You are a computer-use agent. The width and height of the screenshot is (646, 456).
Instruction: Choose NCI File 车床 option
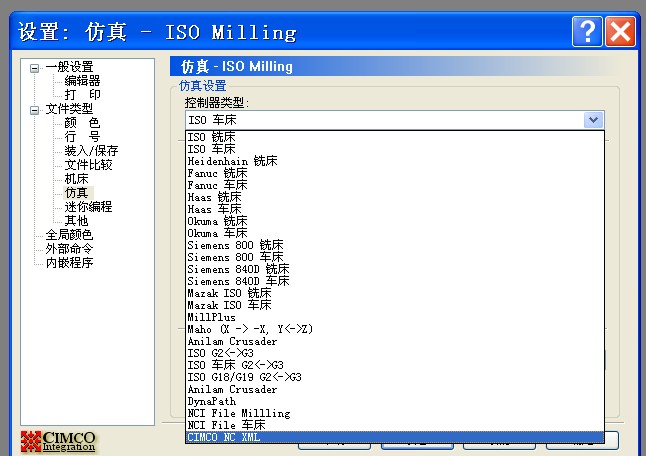click(395, 425)
